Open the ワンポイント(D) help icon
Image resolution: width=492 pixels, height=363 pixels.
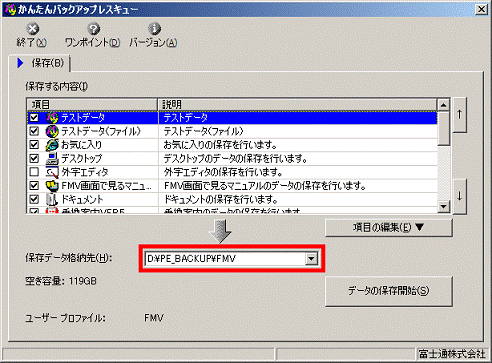93,29
